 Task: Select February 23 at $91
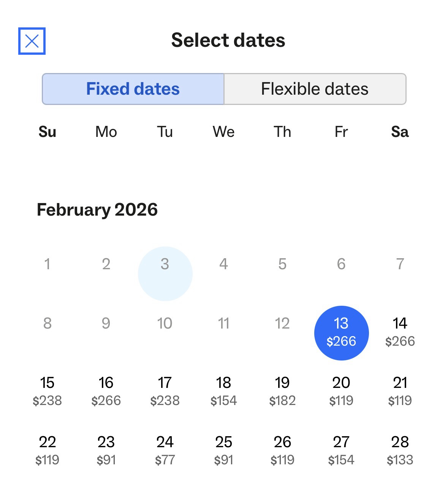coord(106,451)
